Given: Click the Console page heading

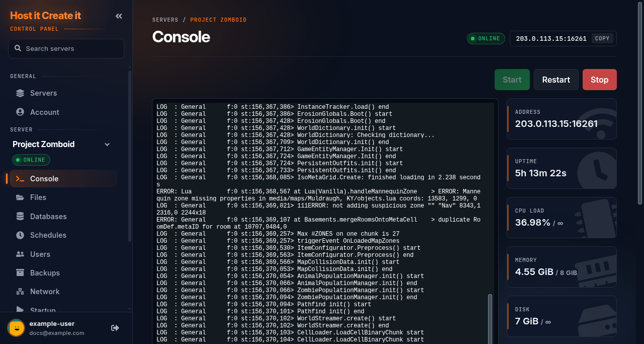Looking at the screenshot, I should [181, 37].
